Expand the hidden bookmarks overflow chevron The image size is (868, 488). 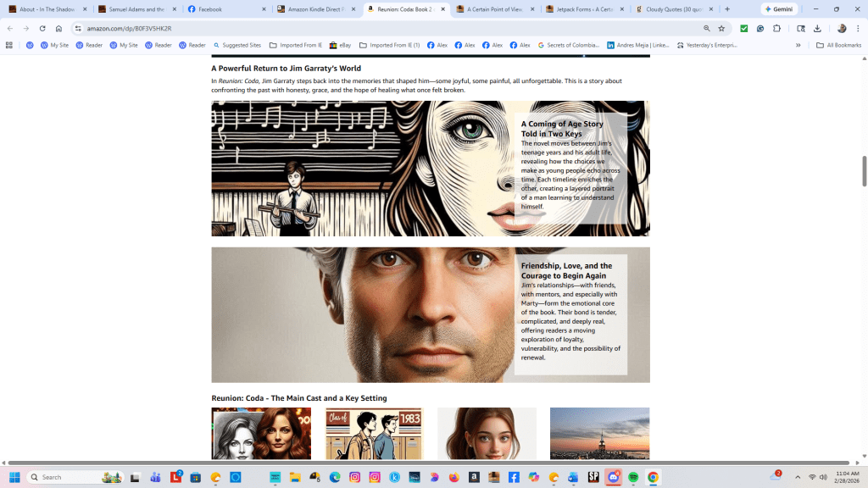click(x=798, y=45)
